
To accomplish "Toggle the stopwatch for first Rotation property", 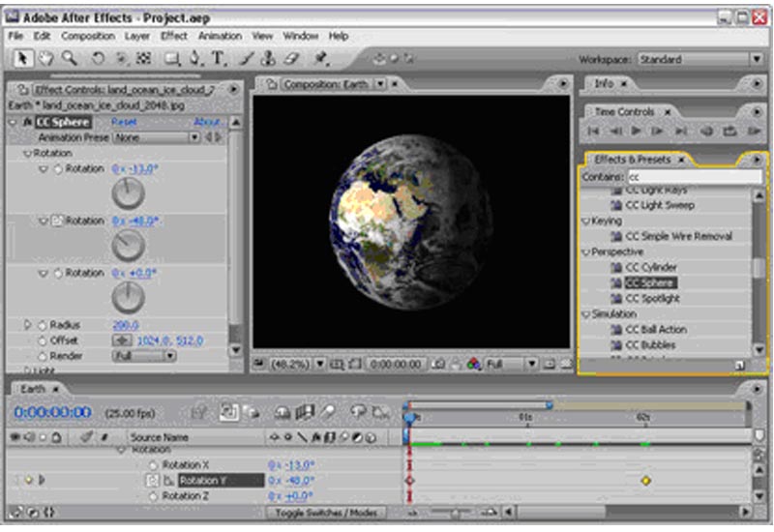I will [58, 168].
